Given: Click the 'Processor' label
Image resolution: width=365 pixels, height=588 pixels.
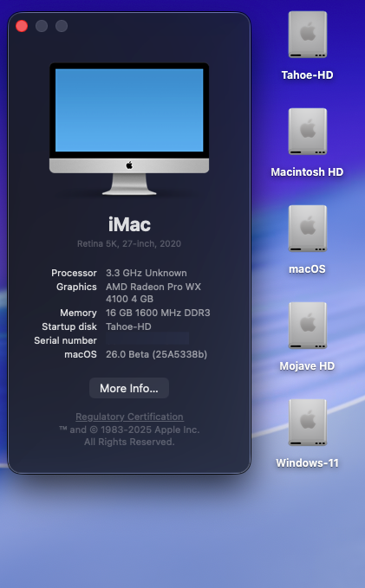Looking at the screenshot, I should (x=74, y=273).
